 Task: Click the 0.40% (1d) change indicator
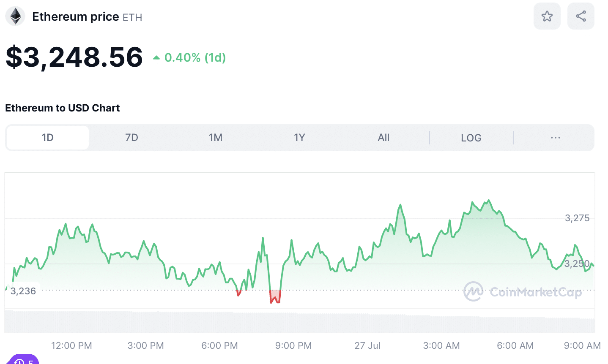coord(189,57)
